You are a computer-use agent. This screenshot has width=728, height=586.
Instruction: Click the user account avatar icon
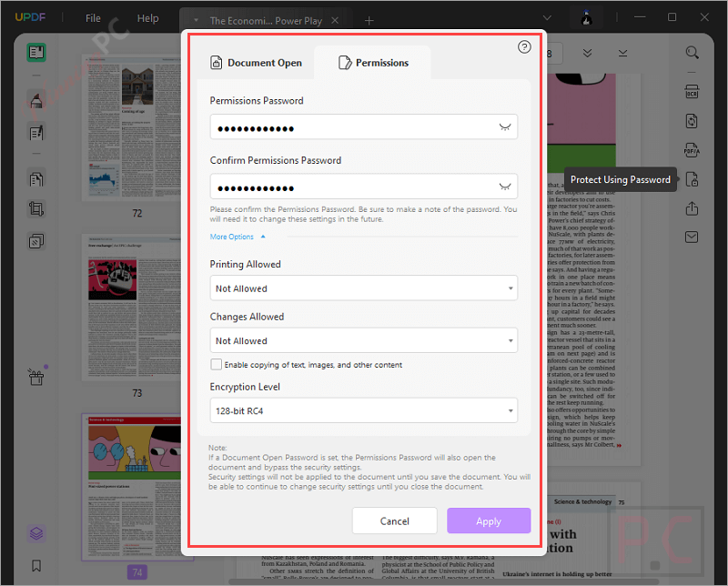586,18
